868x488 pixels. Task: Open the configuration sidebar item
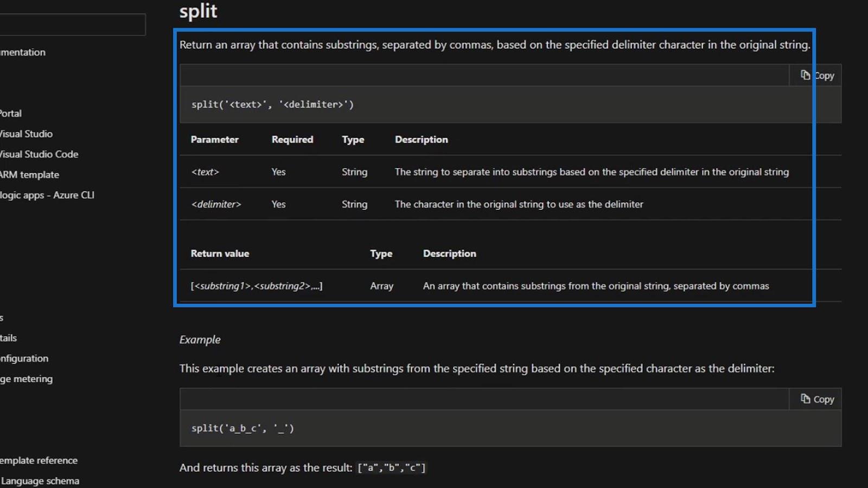pos(24,358)
